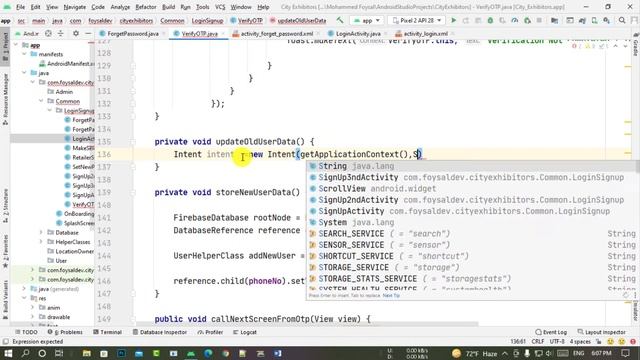Expand the HelperClasses package
The width and height of the screenshot is (640, 360).
41,242
